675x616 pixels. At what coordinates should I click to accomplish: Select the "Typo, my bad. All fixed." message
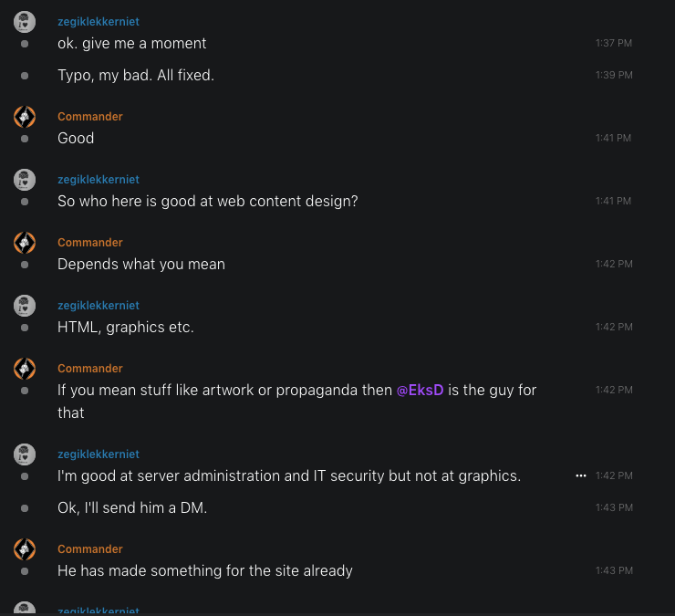136,75
